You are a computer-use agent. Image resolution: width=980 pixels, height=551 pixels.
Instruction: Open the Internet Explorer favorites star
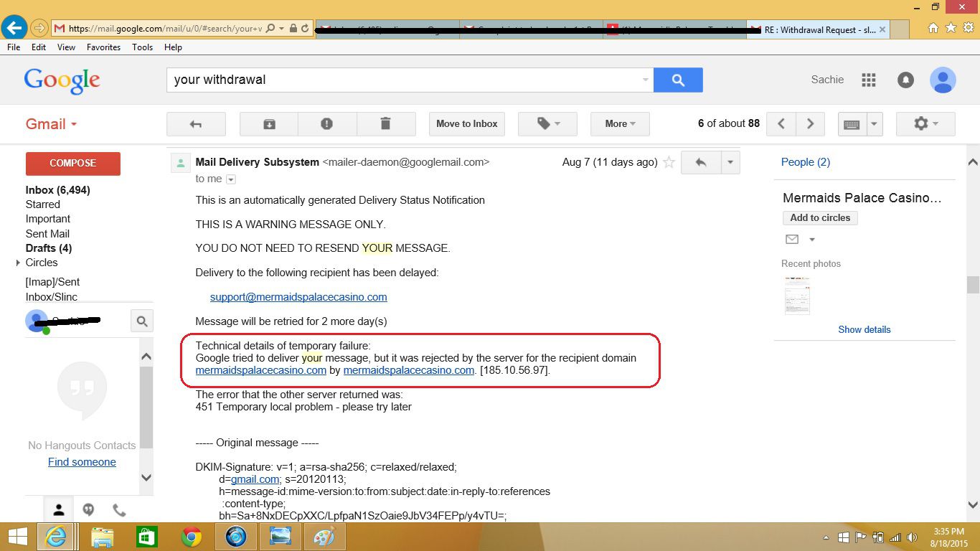click(951, 28)
